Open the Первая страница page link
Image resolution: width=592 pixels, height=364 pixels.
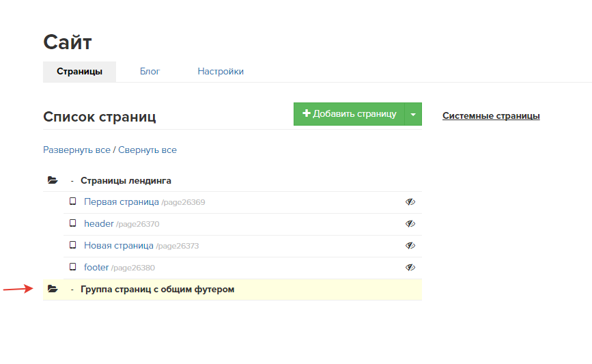pyautogui.click(x=121, y=202)
